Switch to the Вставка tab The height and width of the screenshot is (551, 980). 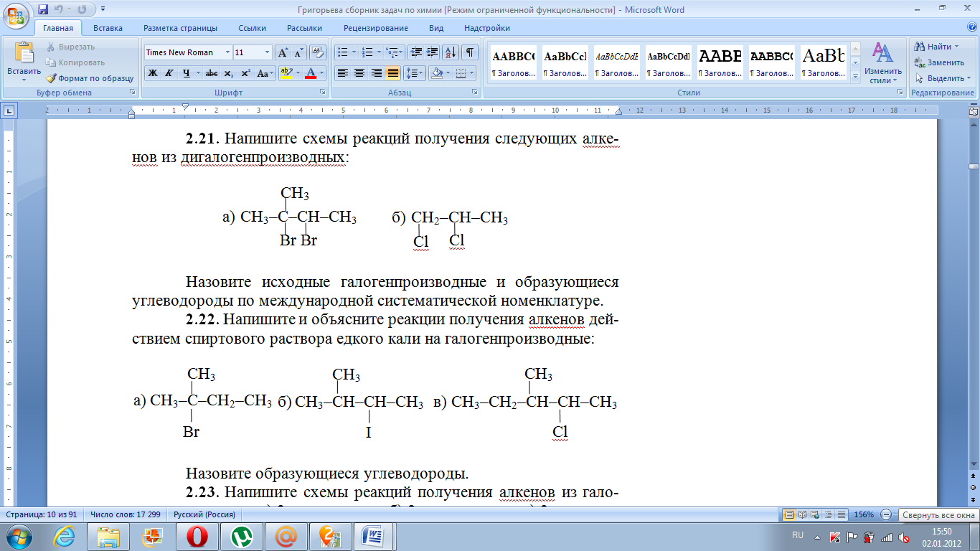108,28
